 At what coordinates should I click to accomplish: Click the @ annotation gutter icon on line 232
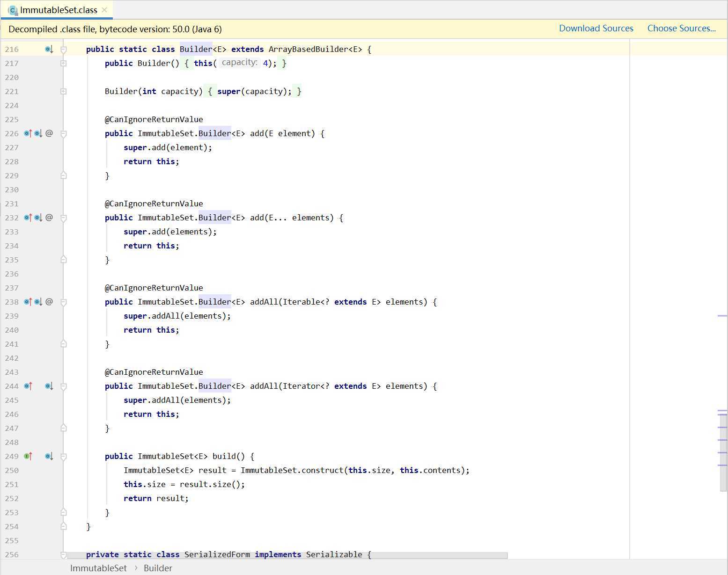click(49, 218)
